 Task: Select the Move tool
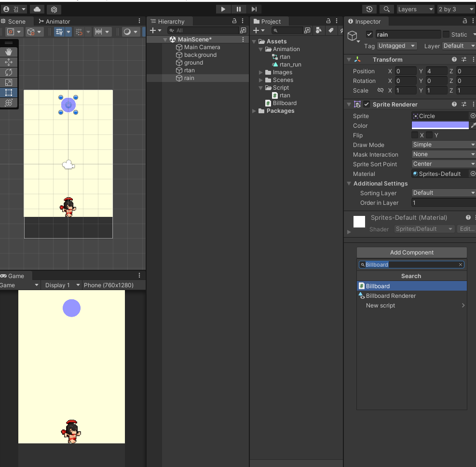[x=9, y=62]
